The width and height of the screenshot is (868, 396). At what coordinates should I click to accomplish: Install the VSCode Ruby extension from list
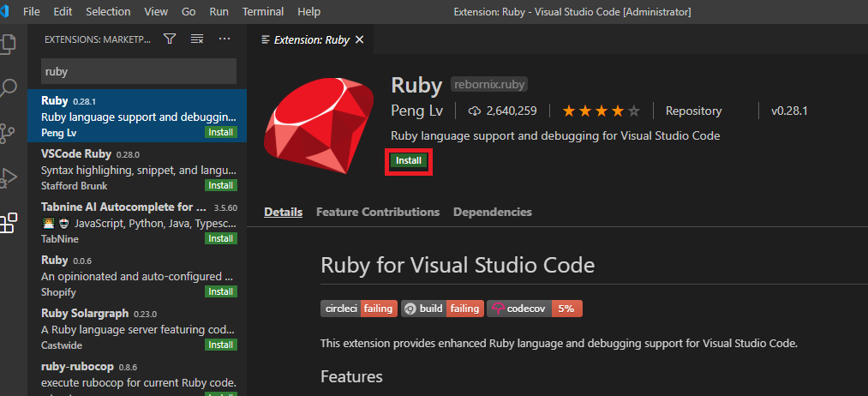pyautogui.click(x=221, y=185)
